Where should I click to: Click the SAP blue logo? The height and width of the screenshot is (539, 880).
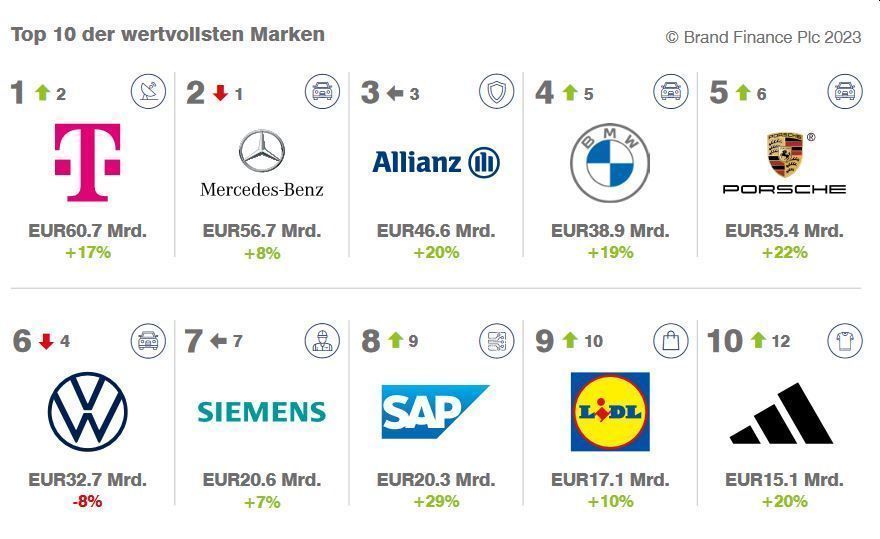pyautogui.click(x=435, y=411)
